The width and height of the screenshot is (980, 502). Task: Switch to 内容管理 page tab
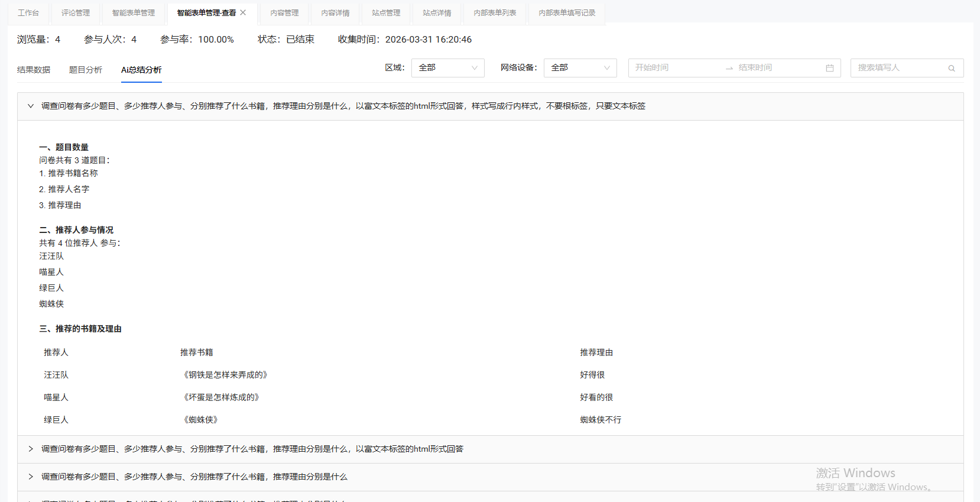284,13
